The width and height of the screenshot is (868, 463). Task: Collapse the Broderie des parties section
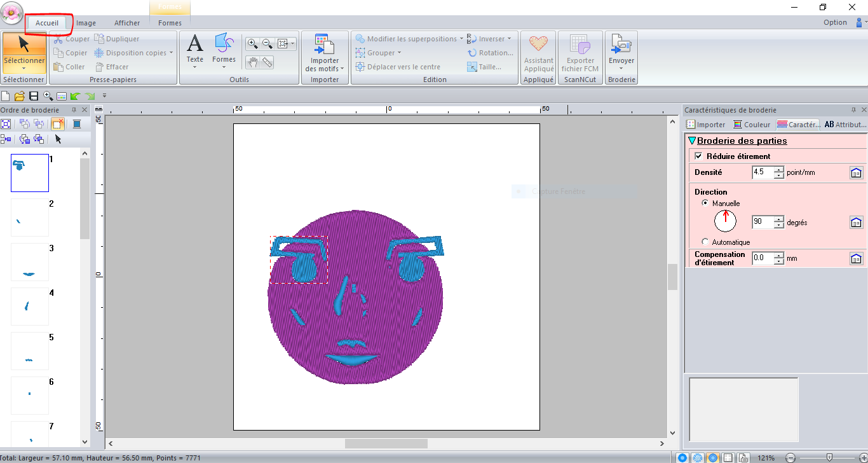point(692,141)
